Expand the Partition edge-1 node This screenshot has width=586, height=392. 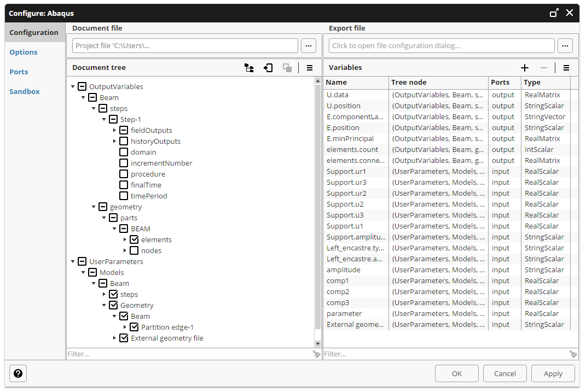click(x=125, y=327)
